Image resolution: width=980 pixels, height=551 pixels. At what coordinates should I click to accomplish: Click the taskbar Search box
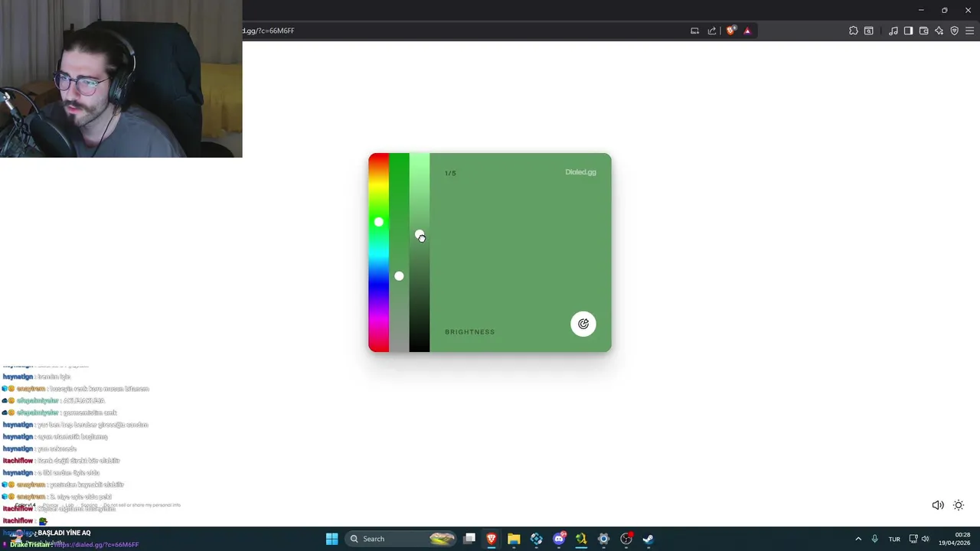[401, 539]
